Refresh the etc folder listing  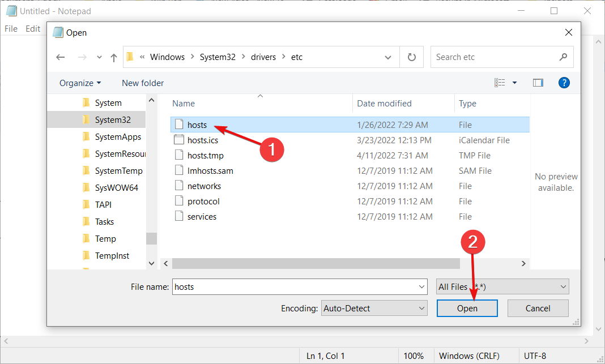click(412, 57)
